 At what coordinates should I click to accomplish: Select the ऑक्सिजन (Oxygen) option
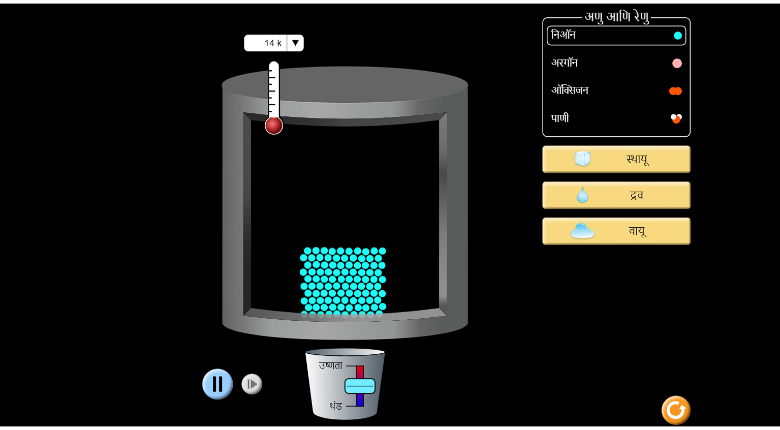[570, 90]
